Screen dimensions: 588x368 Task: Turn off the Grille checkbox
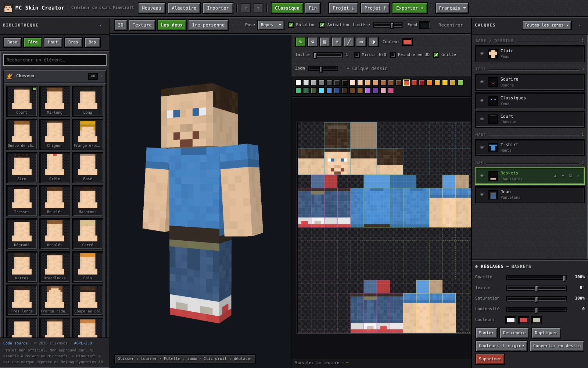tap(436, 55)
